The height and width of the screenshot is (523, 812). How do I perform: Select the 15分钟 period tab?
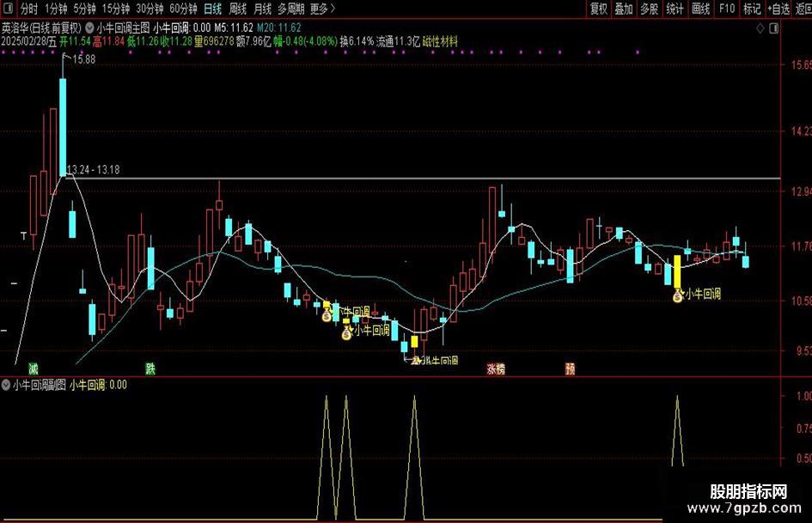coord(115,9)
